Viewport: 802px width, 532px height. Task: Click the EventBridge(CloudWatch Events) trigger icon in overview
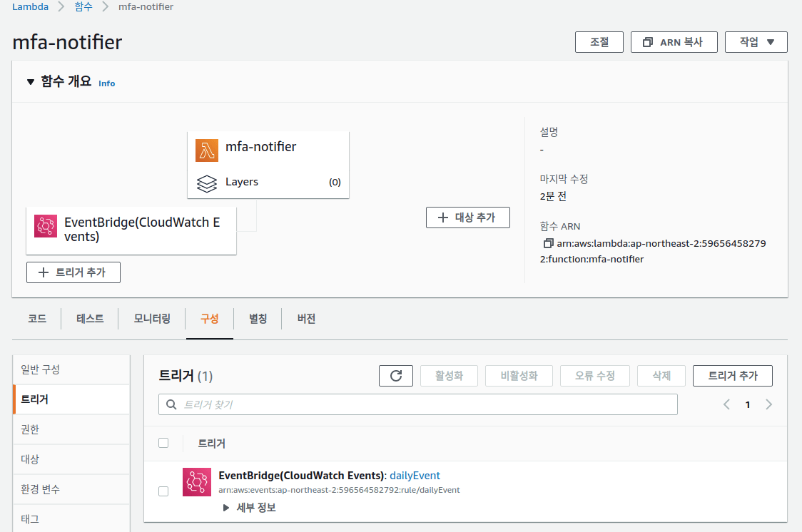(45, 225)
